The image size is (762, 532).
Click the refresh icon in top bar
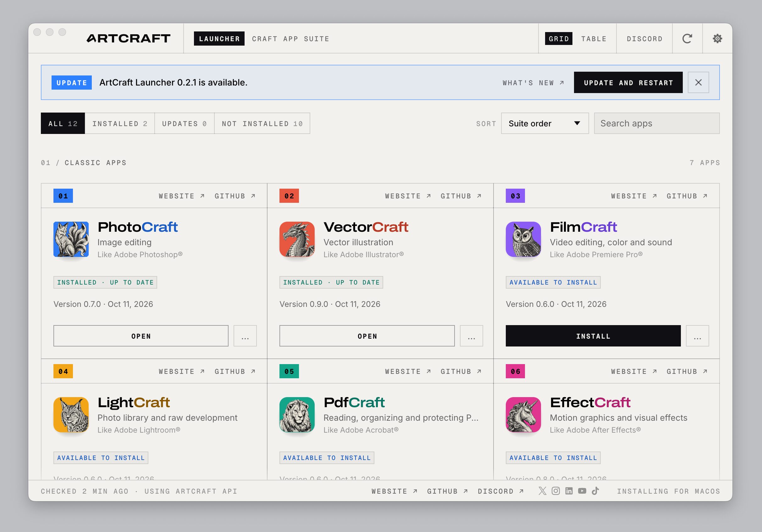pos(687,38)
